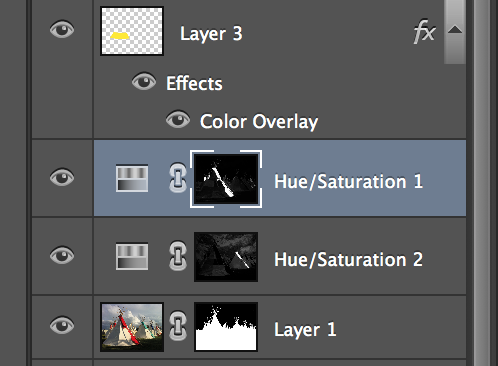Select the Color Overlay effect entry

259,122
